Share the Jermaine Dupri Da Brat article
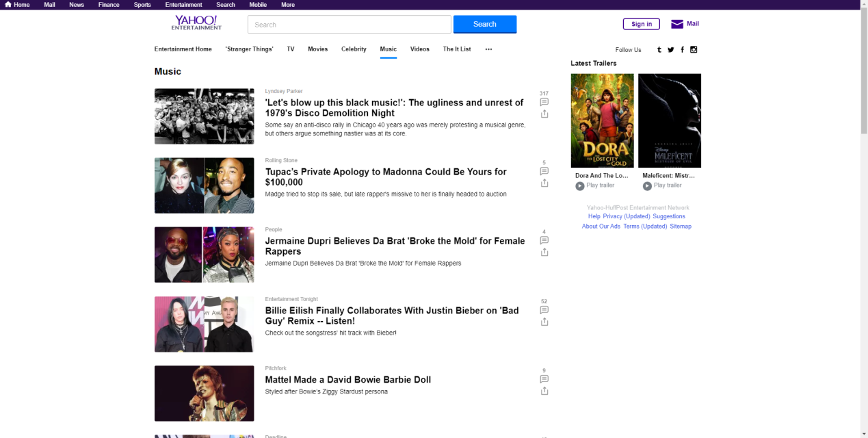Viewport: 868px width, 438px height. (544, 252)
